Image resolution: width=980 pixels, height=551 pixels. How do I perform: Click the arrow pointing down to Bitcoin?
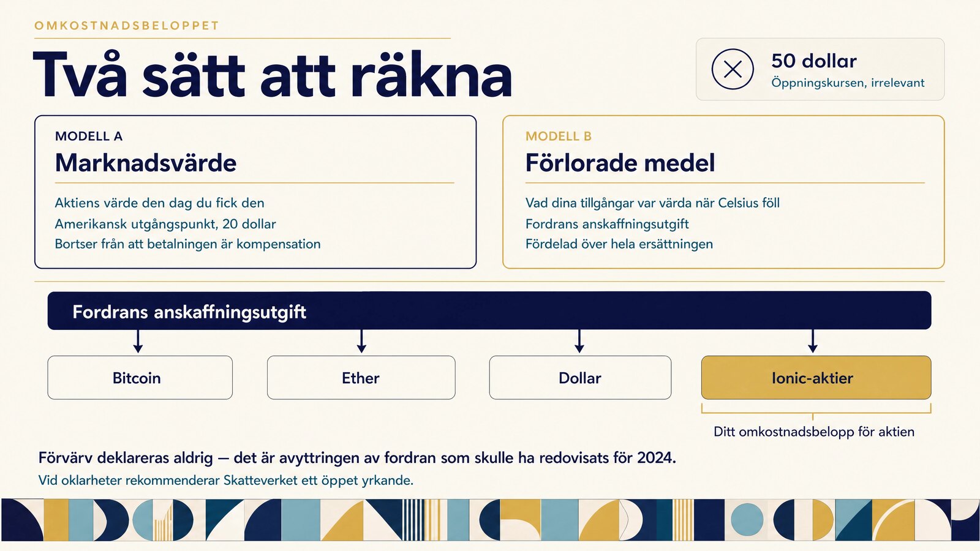pos(138,341)
